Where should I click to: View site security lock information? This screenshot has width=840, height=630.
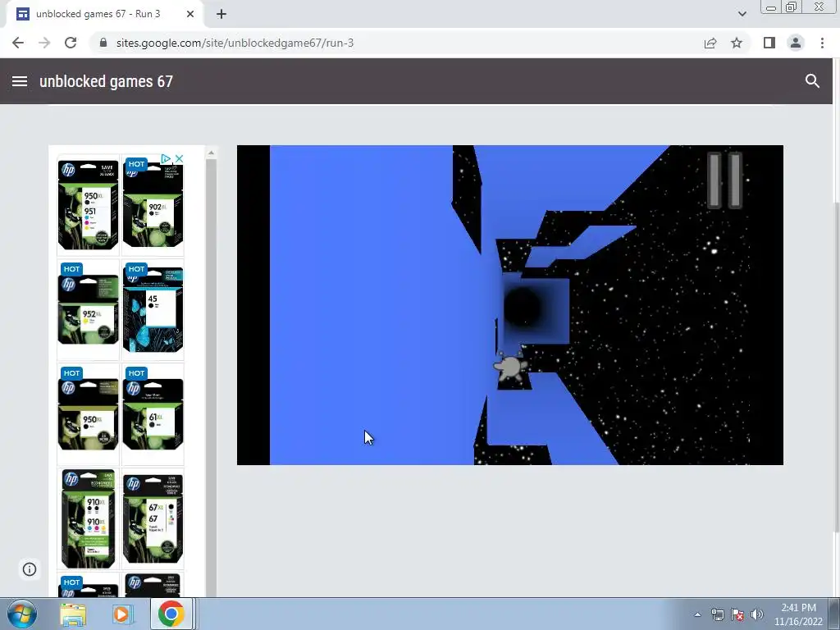point(103,43)
